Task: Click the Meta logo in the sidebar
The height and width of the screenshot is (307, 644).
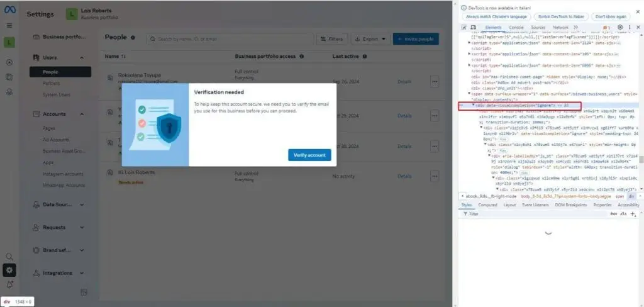Action: [x=9, y=9]
